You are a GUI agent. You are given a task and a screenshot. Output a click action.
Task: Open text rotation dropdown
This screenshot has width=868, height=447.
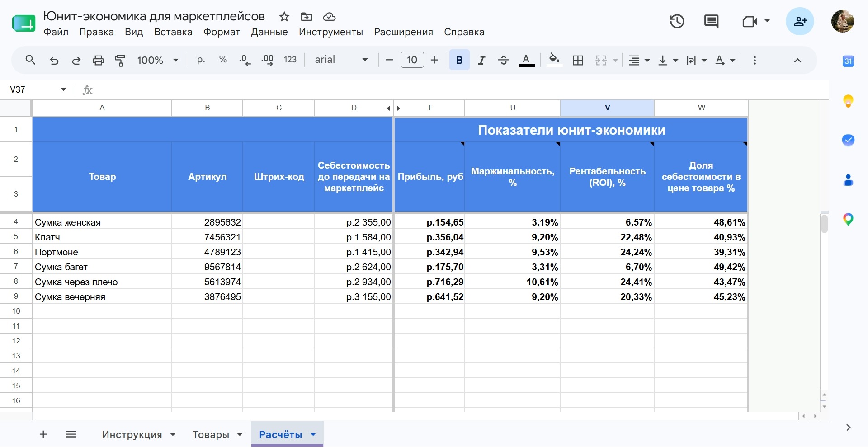click(725, 60)
